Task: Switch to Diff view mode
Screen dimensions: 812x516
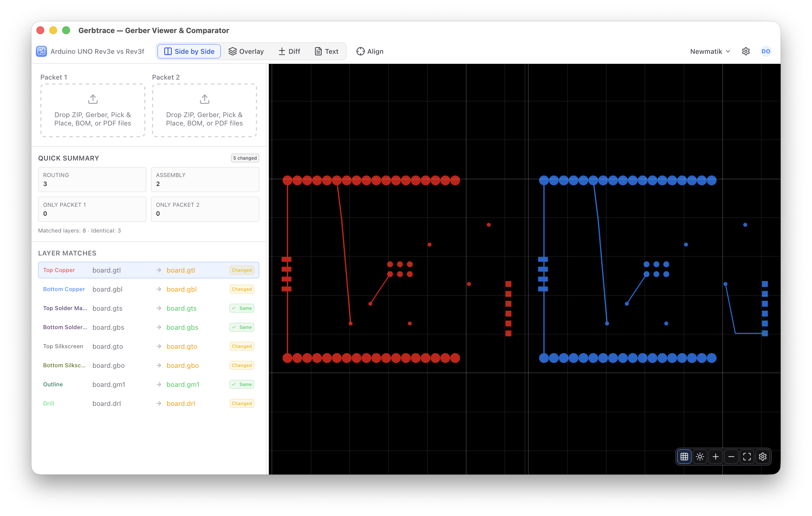Action: [x=289, y=51]
